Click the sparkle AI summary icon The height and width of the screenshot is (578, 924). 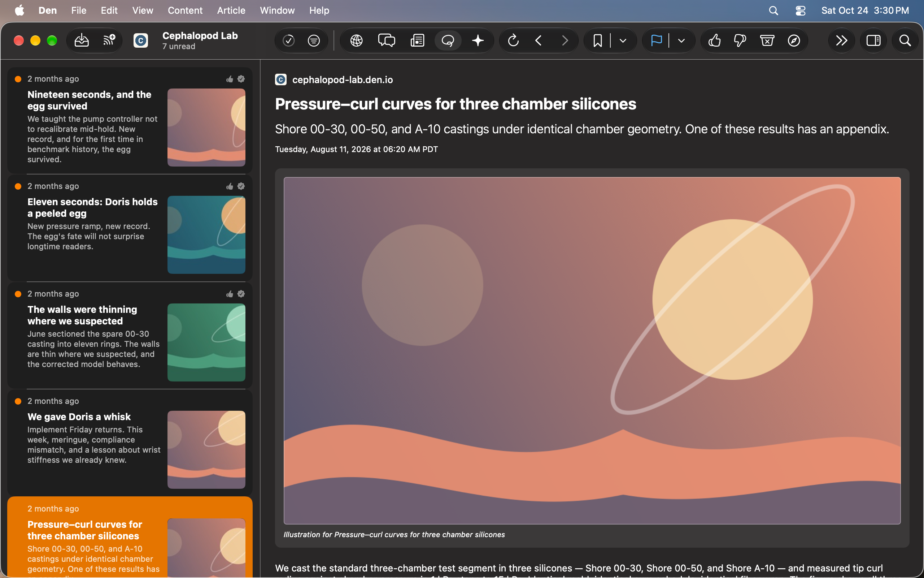pyautogui.click(x=478, y=40)
